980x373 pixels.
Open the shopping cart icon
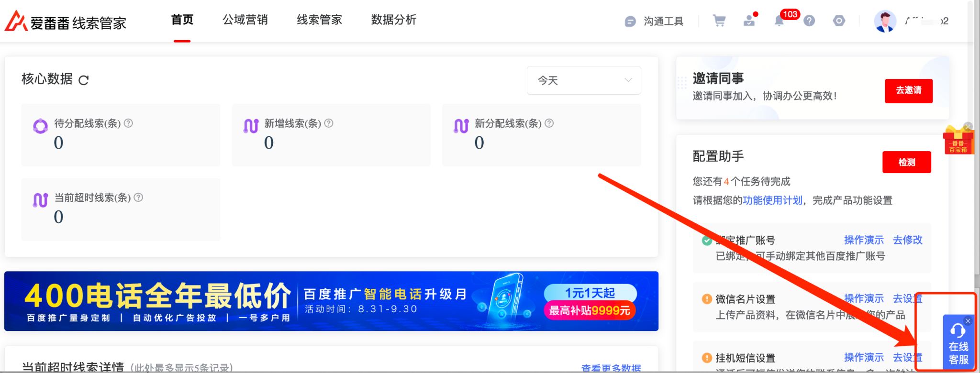[719, 21]
